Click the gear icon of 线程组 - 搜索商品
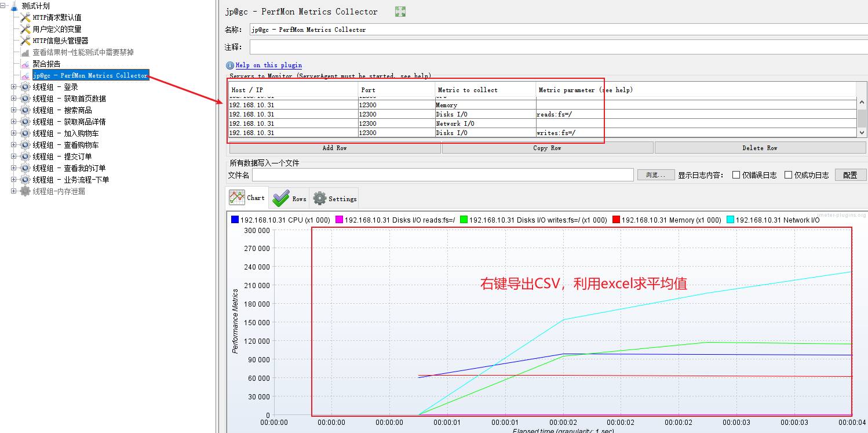Image resolution: width=868 pixels, height=433 pixels. point(25,110)
